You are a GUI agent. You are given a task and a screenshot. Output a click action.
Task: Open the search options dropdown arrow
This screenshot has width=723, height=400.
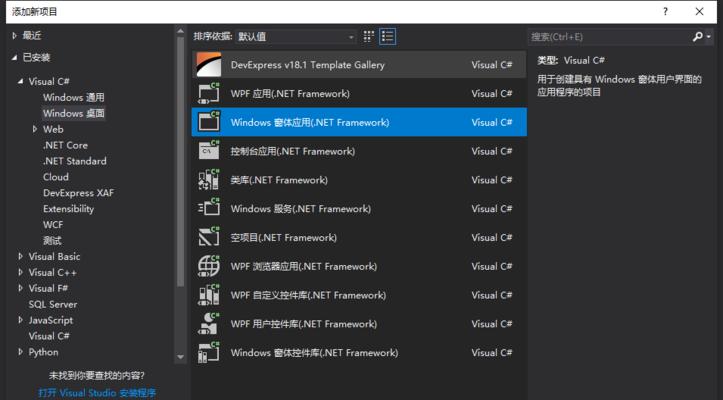click(x=709, y=37)
